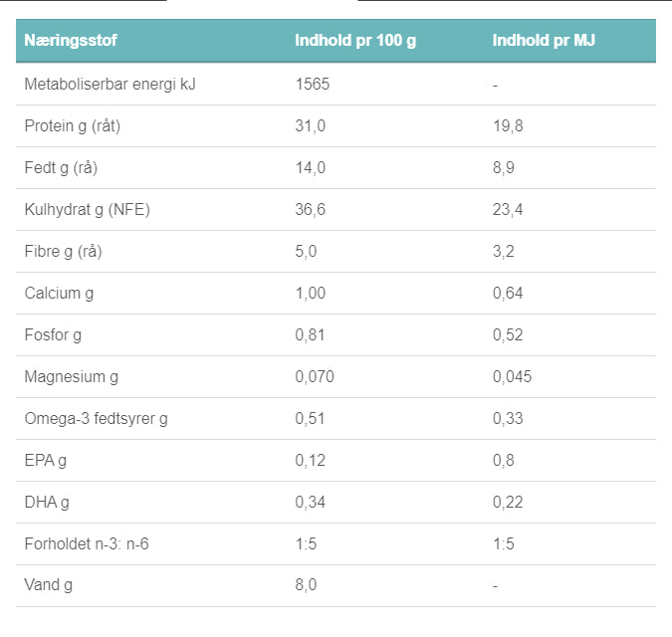The image size is (672, 637).
Task: Select the Protein g (råt) label
Action: click(73, 125)
